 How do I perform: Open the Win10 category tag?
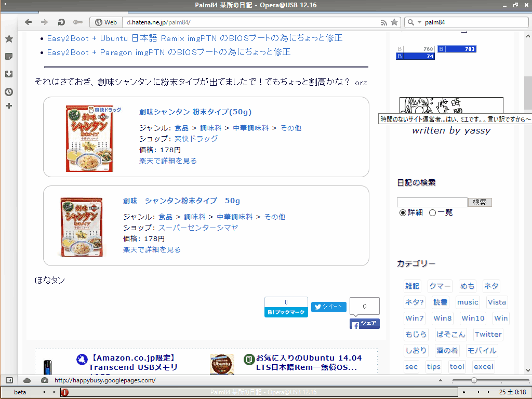pyautogui.click(x=473, y=318)
